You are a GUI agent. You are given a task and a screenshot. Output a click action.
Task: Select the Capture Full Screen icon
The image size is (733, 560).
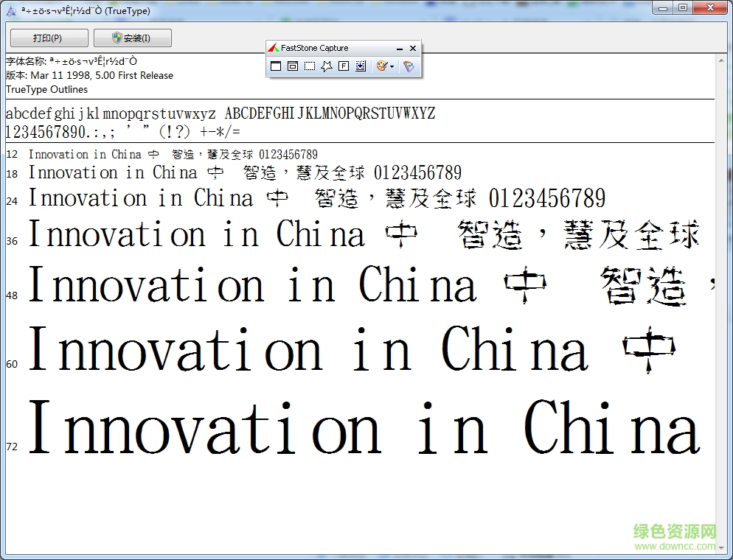[x=344, y=66]
